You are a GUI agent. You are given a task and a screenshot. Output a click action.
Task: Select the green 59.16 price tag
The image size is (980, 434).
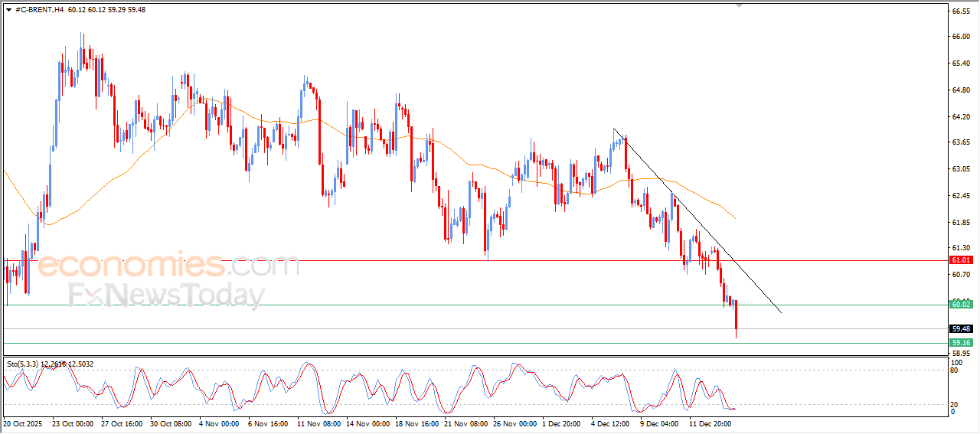960,343
